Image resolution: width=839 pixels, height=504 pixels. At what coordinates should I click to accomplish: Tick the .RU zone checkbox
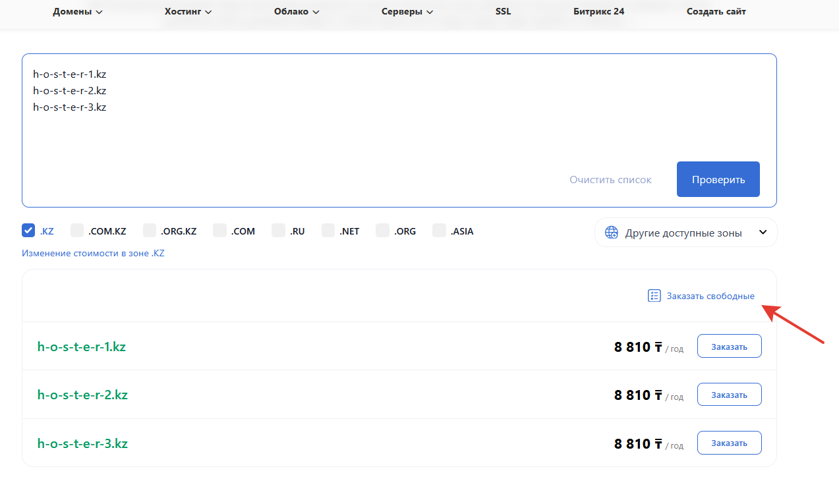pyautogui.click(x=278, y=231)
